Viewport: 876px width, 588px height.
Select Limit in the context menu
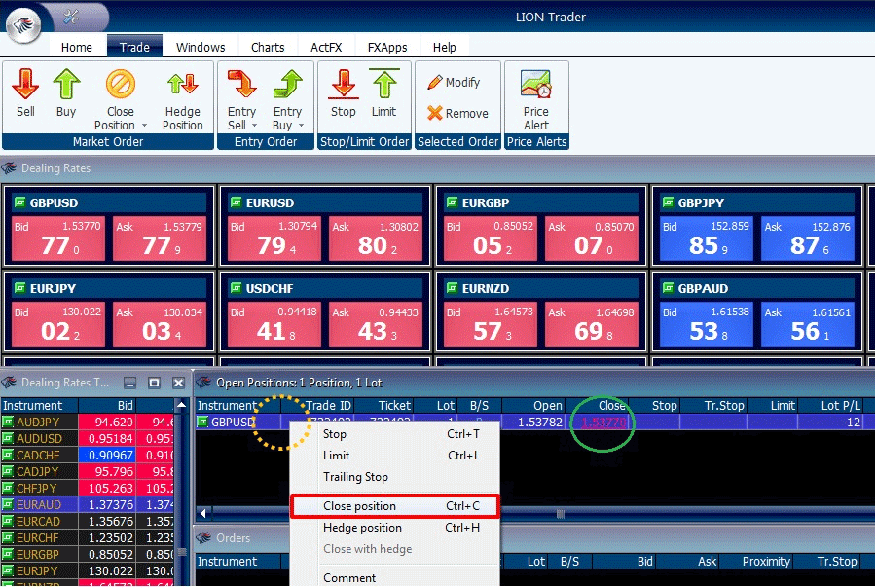coord(394,456)
